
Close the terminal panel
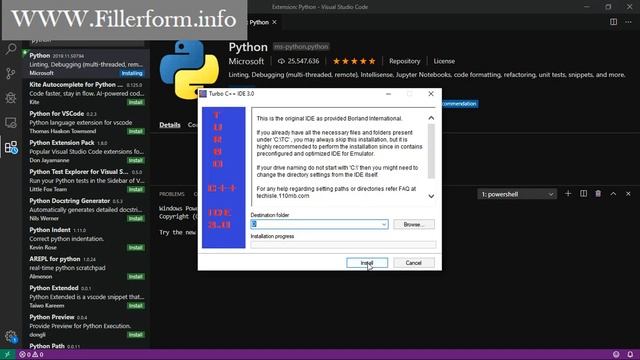coord(628,194)
